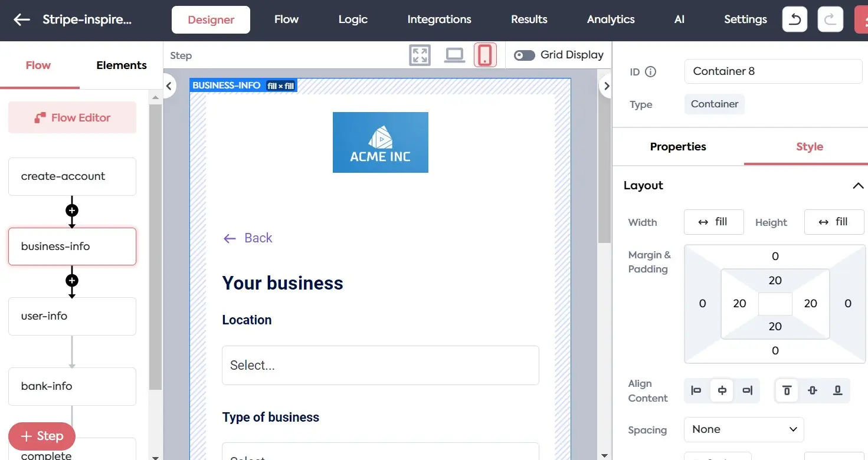This screenshot has height=460, width=868.
Task: Click the Step button to add a new step
Action: [x=41, y=436]
